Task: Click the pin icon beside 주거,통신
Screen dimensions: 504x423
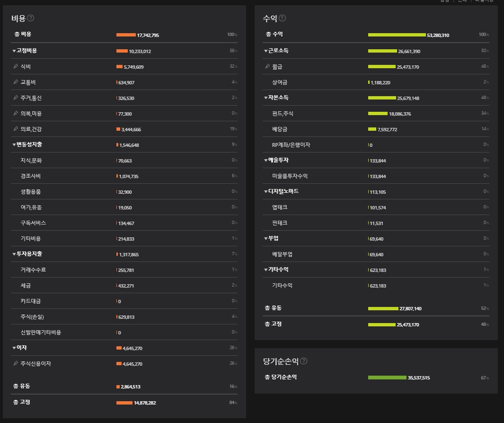Action: point(16,98)
